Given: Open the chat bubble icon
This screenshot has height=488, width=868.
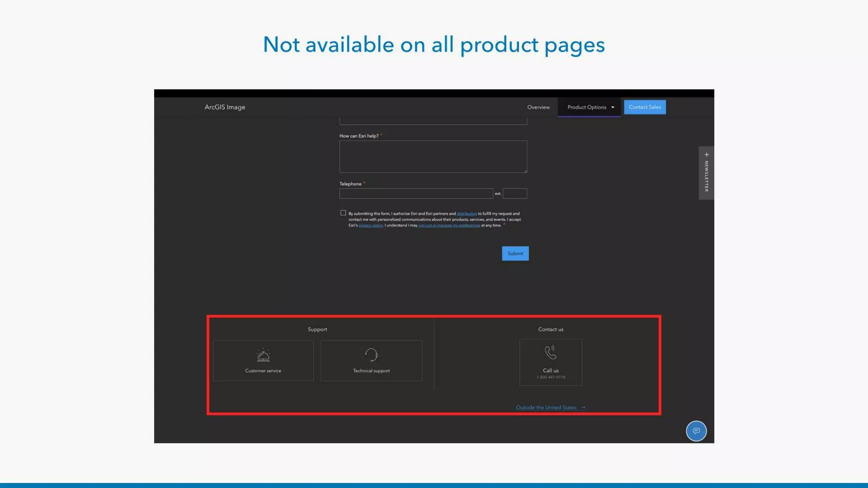Looking at the screenshot, I should [696, 431].
